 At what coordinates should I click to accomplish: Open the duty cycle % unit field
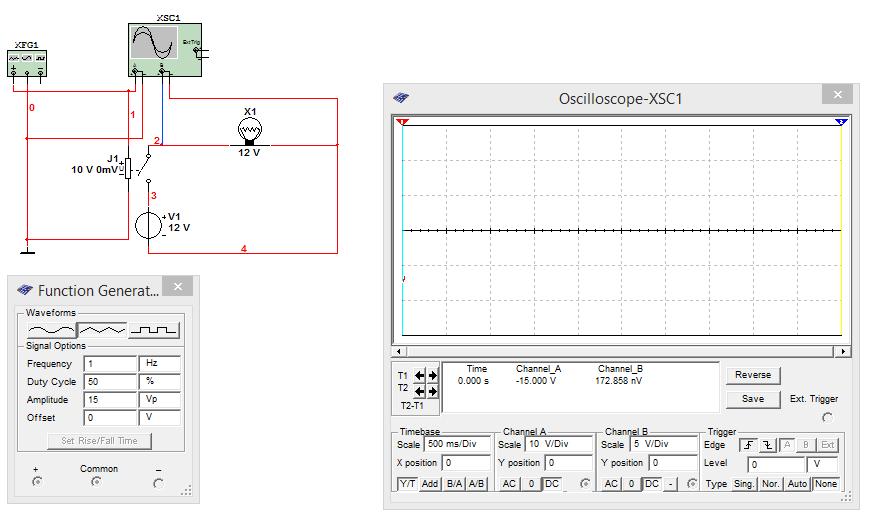point(160,382)
